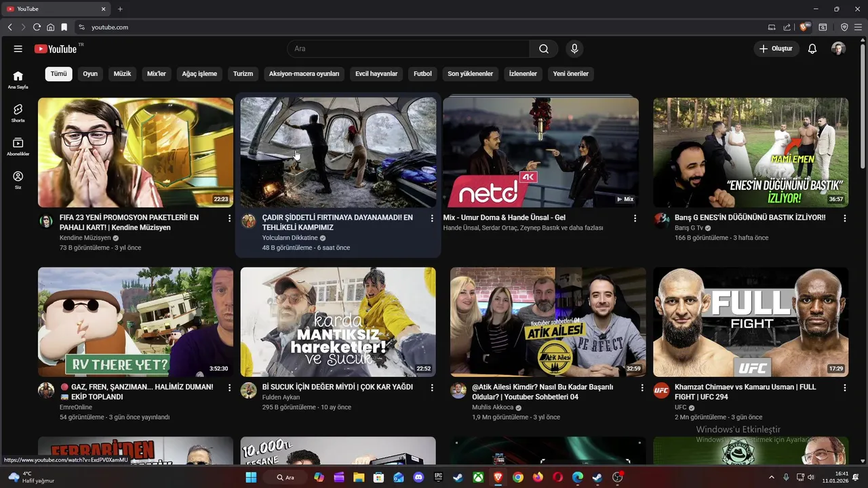This screenshot has width=868, height=488.
Task: Click the share page icon
Action: click(x=787, y=27)
